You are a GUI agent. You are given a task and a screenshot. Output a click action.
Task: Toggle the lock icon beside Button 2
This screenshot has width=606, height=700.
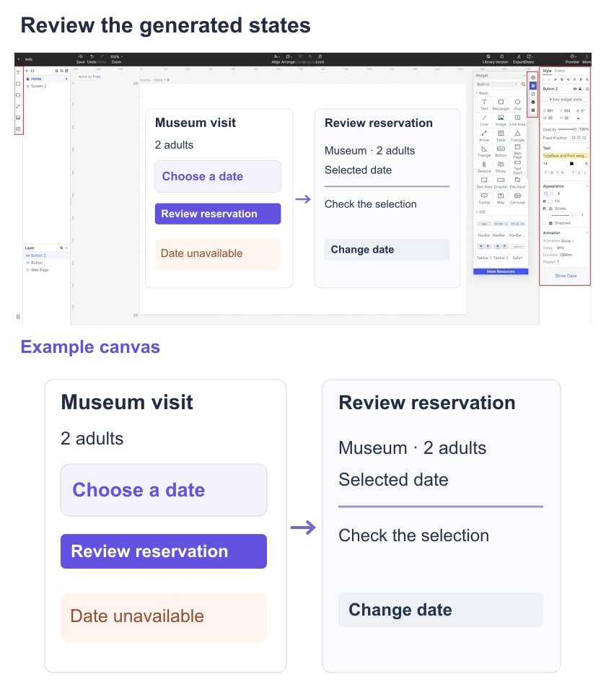coord(580,89)
